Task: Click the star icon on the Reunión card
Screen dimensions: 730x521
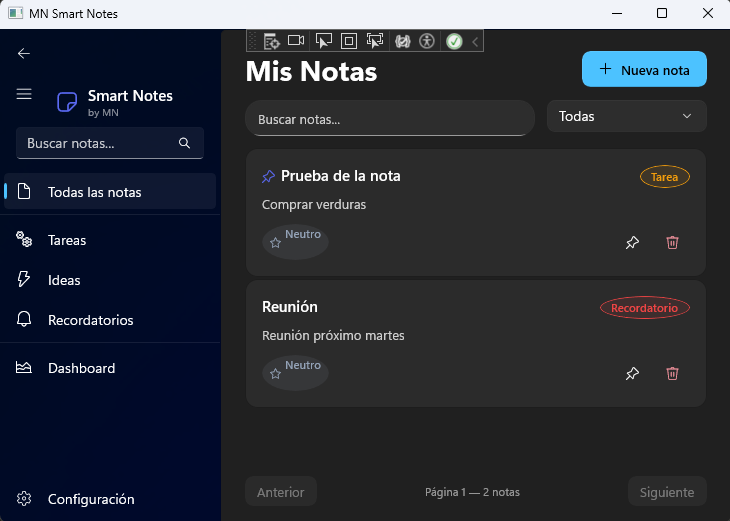Action: 275,374
